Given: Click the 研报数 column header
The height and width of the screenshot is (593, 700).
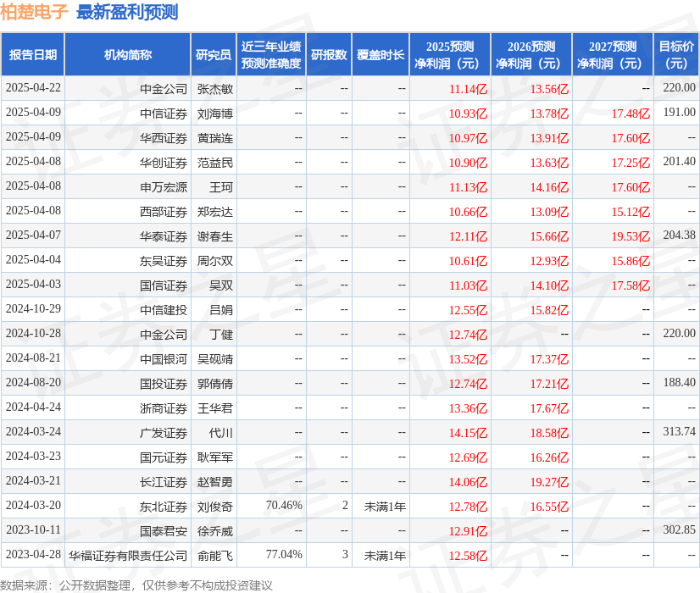Looking at the screenshot, I should [x=329, y=54].
